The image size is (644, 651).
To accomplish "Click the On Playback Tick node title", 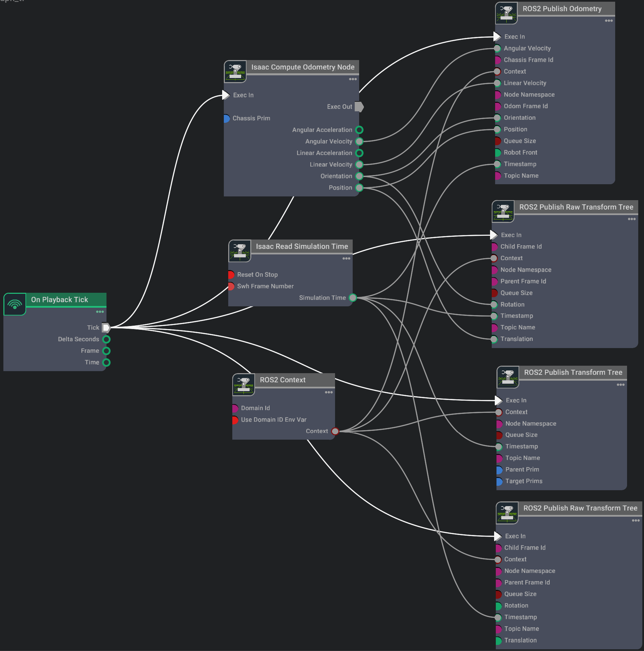I will (x=59, y=300).
